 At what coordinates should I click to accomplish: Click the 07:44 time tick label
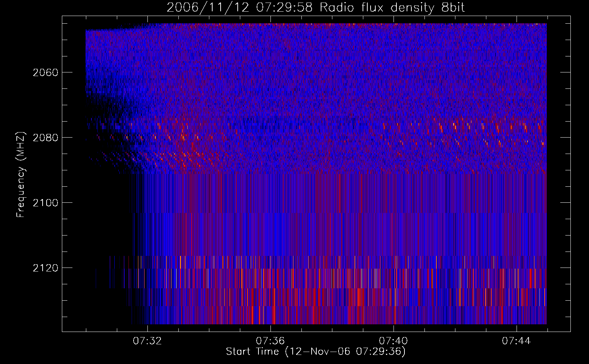[517, 341]
